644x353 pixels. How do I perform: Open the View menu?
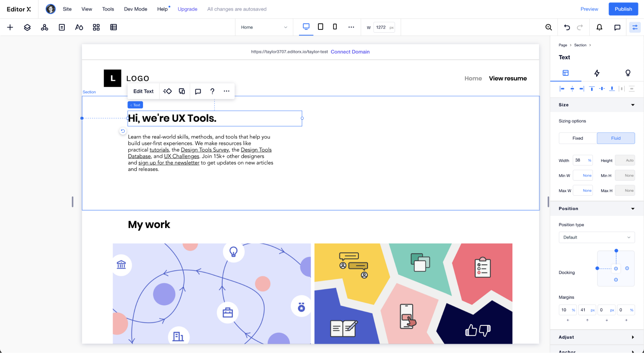tap(86, 9)
